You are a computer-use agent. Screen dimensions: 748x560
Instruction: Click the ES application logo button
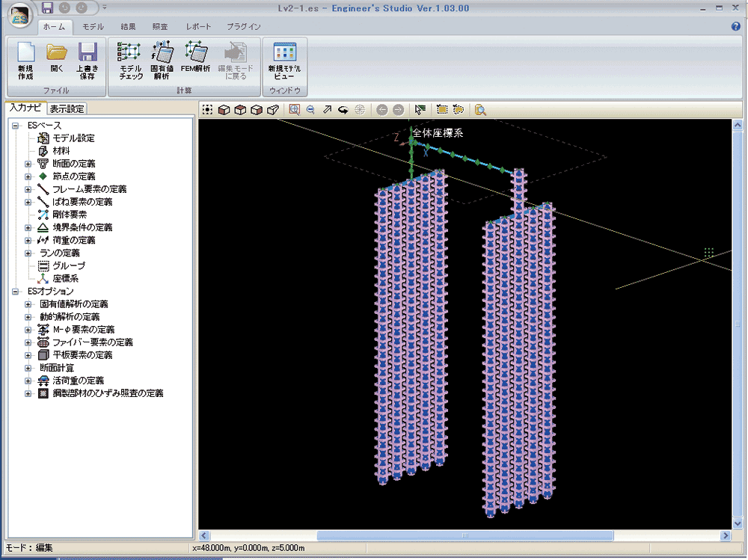19,15
